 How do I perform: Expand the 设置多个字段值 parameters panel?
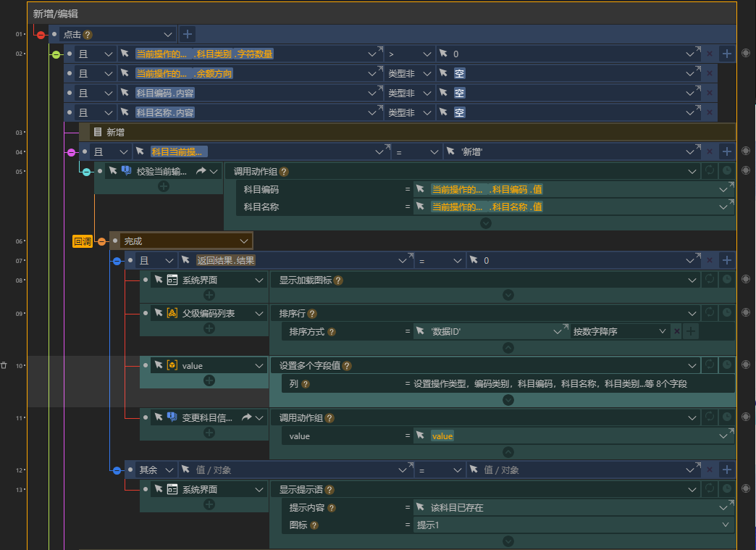pyautogui.click(x=508, y=399)
